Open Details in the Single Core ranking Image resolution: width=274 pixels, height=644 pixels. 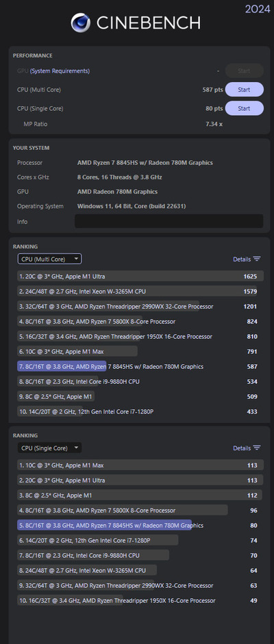point(242,448)
